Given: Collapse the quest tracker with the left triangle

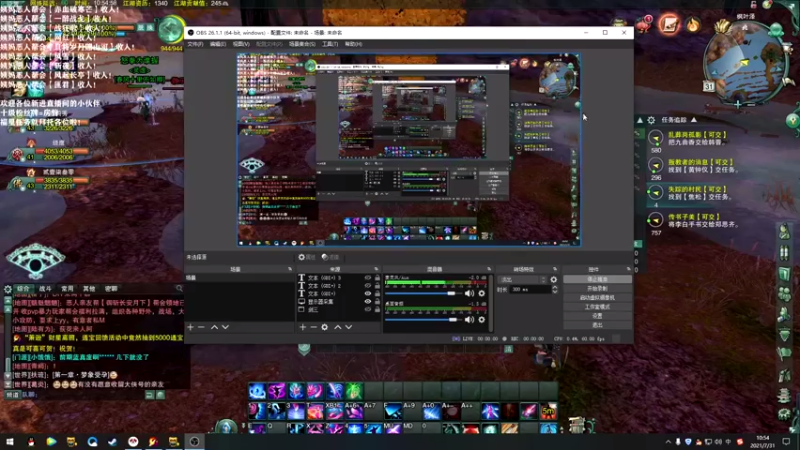Looking at the screenshot, I should tap(640, 120).
